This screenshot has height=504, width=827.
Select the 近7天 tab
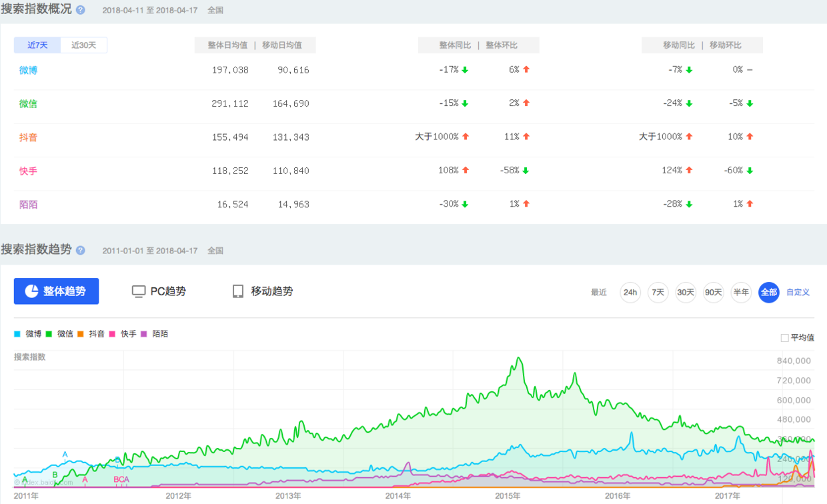coord(37,45)
